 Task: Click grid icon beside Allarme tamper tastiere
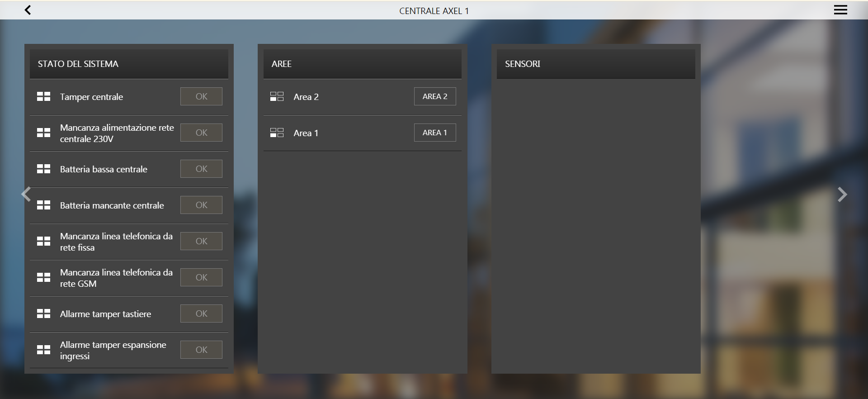[x=44, y=313]
